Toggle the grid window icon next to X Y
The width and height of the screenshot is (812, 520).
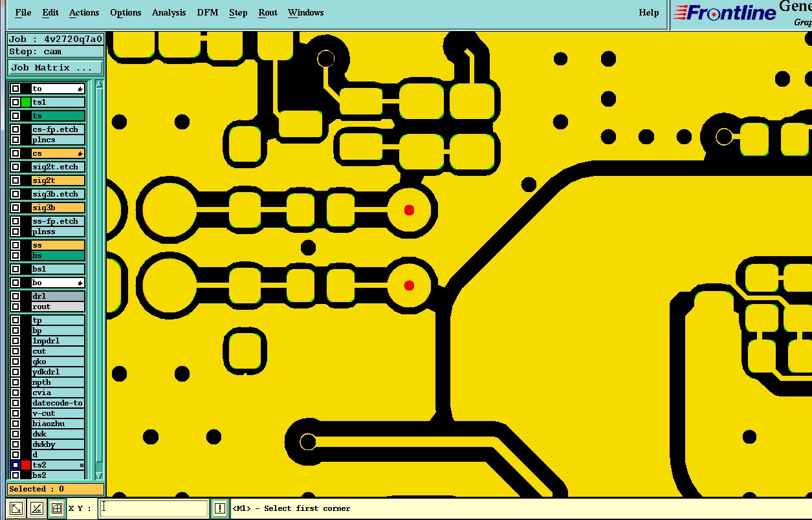coord(57,508)
